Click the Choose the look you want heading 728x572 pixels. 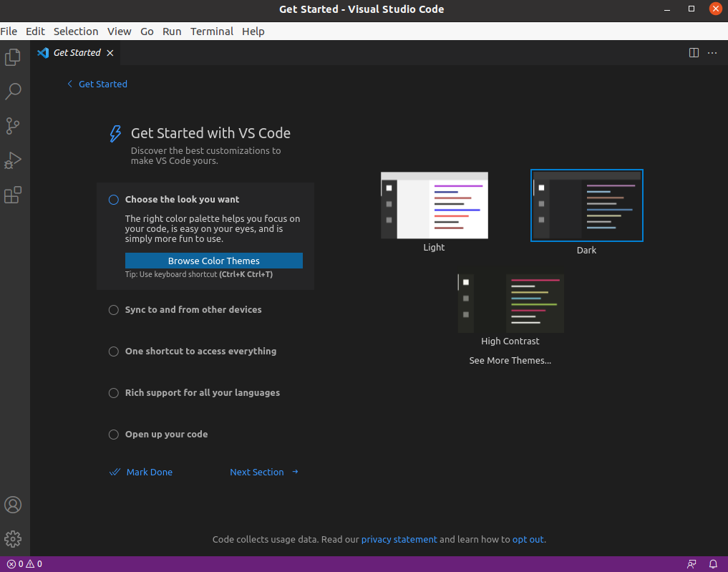point(182,200)
